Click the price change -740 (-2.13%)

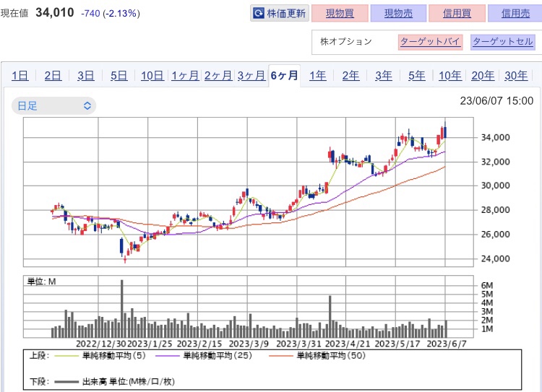point(111,14)
